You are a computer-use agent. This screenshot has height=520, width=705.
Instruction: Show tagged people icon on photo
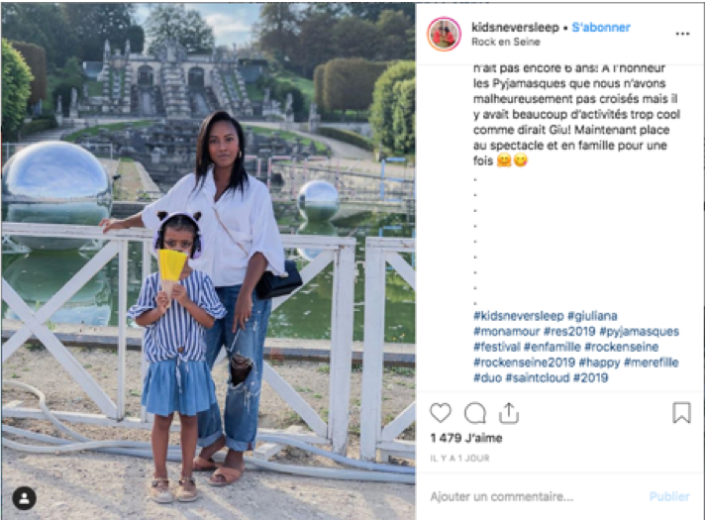(x=24, y=498)
